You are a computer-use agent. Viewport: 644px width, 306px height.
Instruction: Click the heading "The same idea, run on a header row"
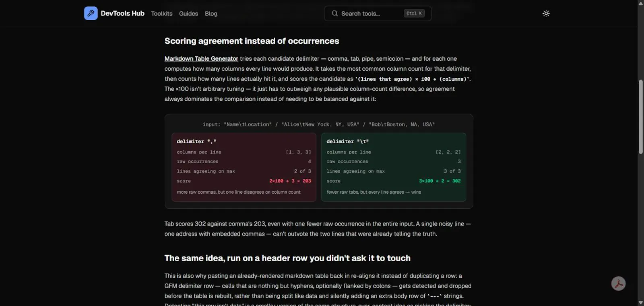pos(287,258)
